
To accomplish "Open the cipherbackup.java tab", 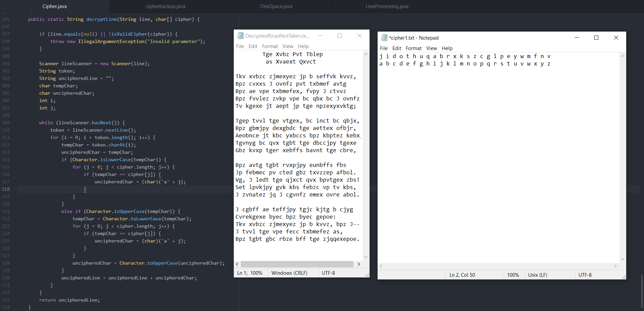I will point(165,6).
